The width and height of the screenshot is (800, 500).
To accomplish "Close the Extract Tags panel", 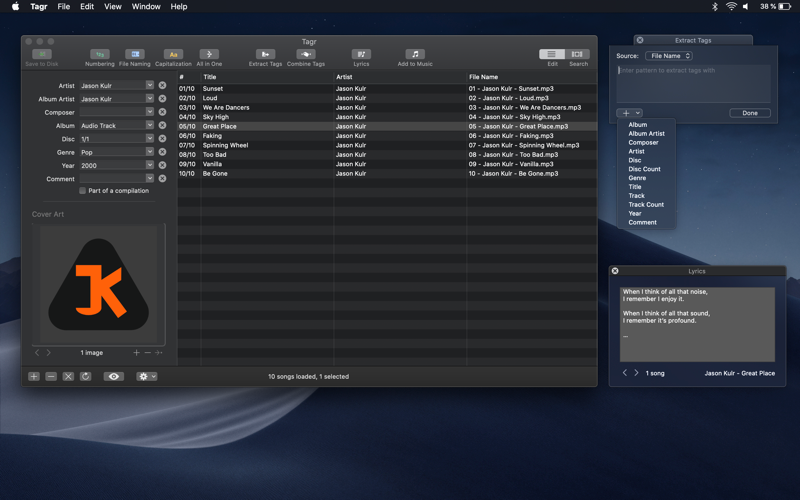I will [640, 40].
